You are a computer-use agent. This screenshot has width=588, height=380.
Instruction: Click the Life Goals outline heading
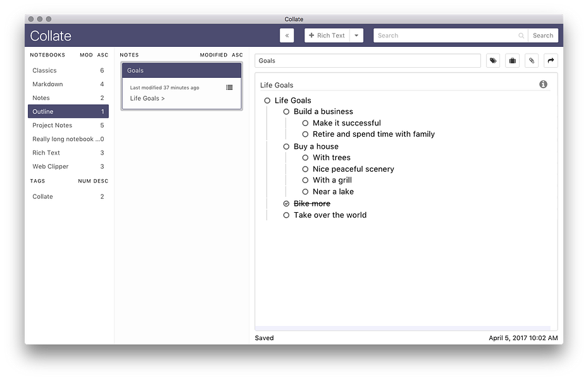pos(277,85)
